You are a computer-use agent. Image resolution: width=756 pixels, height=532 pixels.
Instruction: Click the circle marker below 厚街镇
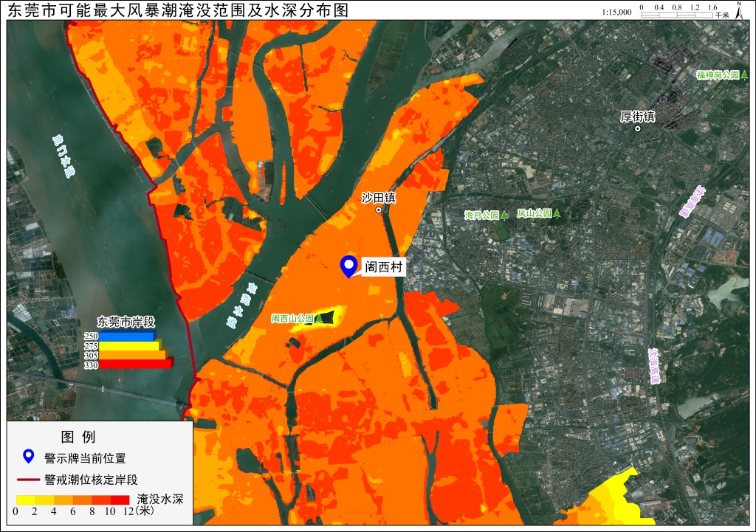[638, 128]
